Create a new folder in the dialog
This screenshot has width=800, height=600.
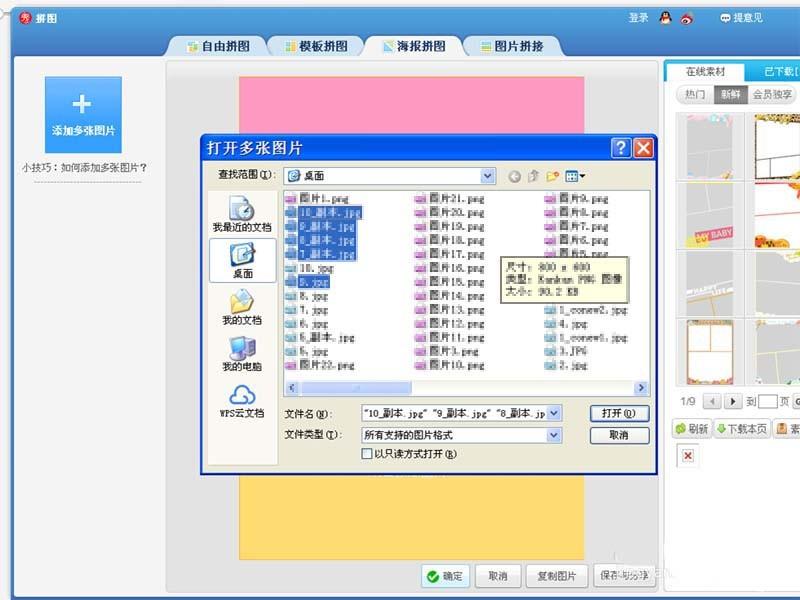(x=552, y=176)
